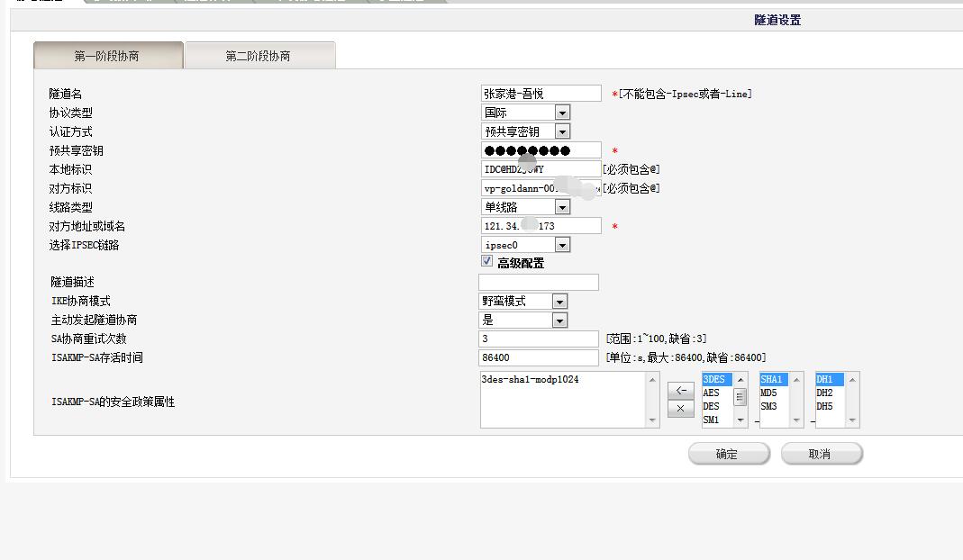Expand the 认证方式 dropdown showing 预共享密钥
The height and width of the screenshot is (560, 963).
point(526,131)
